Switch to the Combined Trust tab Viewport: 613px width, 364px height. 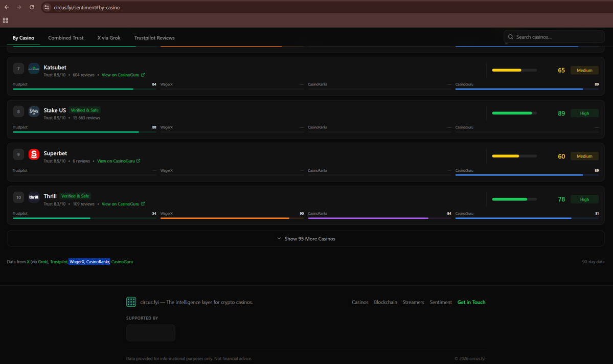65,38
